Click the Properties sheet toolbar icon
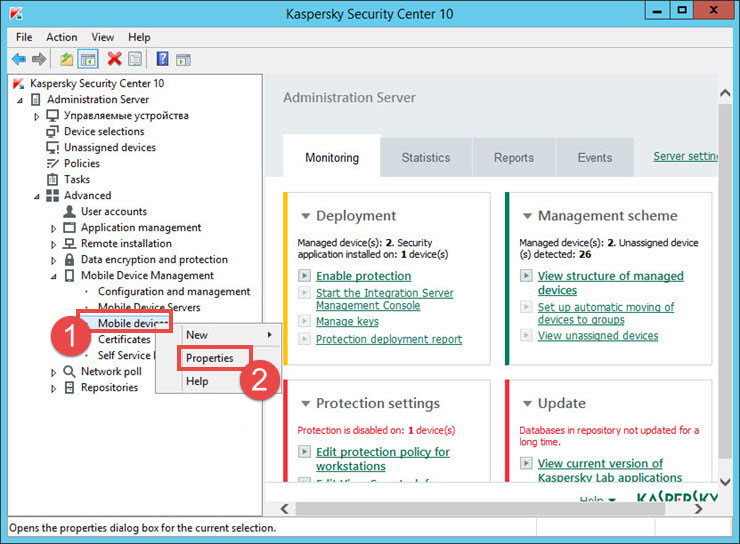The image size is (740, 544). pos(135,59)
